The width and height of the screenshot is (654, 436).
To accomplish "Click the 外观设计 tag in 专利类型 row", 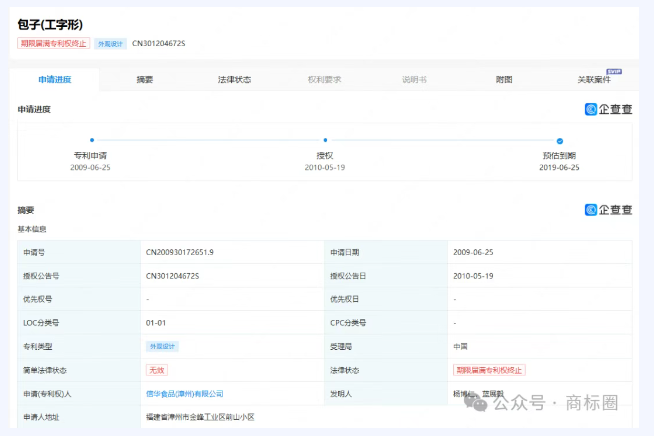I will pyautogui.click(x=162, y=346).
